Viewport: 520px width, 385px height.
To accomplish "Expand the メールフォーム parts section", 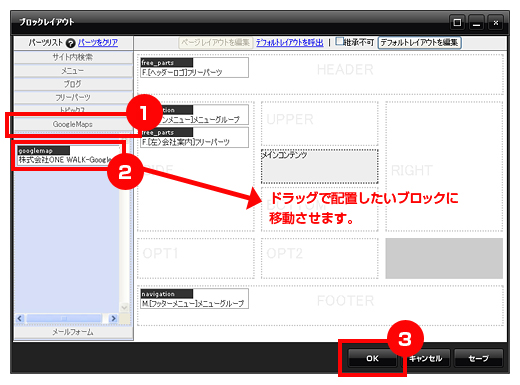I will coord(73,332).
